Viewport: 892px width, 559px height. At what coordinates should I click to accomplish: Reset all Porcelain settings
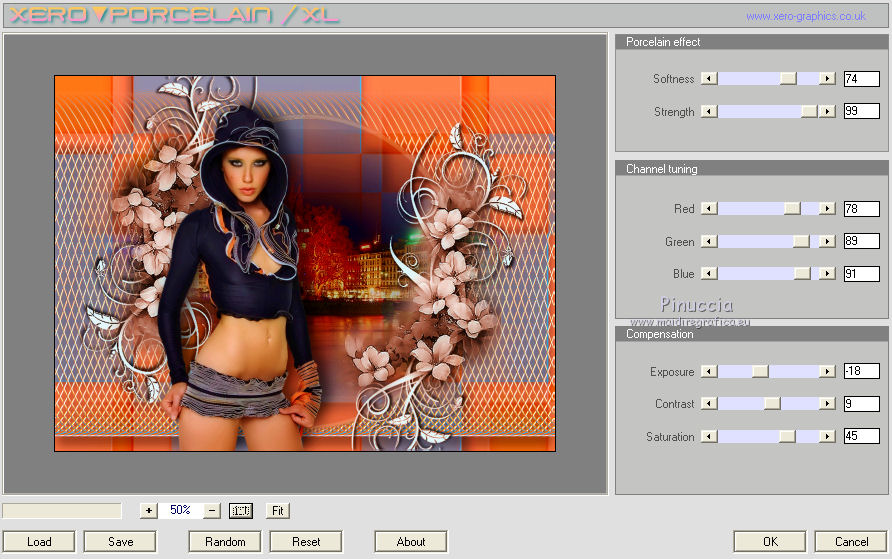point(306,542)
